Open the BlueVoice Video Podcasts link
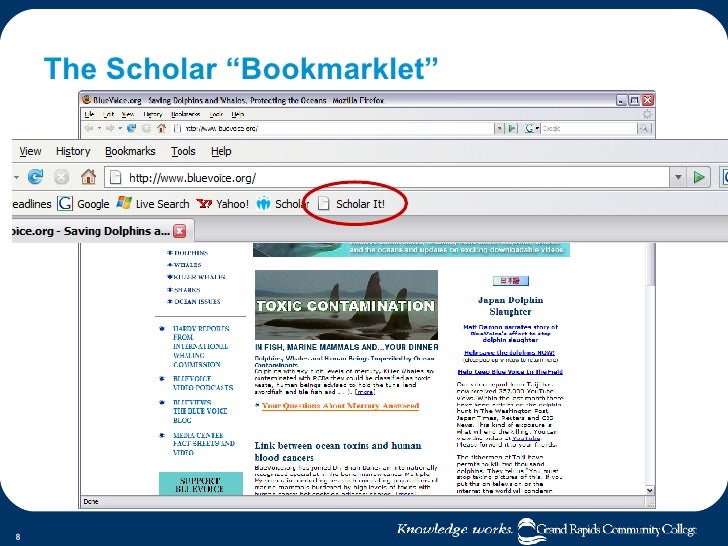This screenshot has height=546, width=728. point(203,383)
